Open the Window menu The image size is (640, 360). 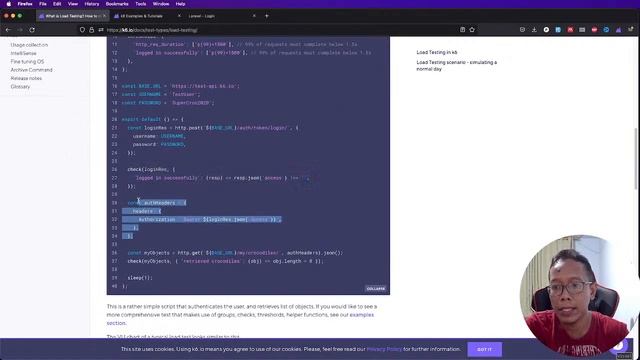coord(161,4)
